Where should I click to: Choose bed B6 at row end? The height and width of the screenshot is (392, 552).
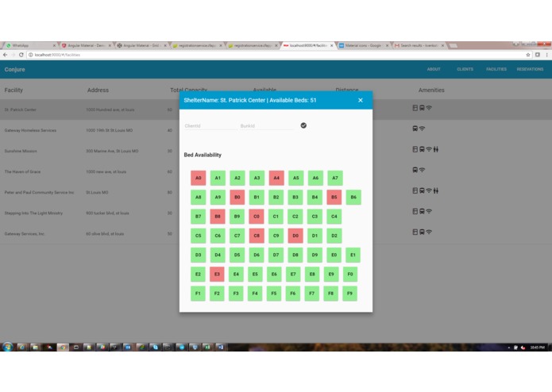pos(353,198)
